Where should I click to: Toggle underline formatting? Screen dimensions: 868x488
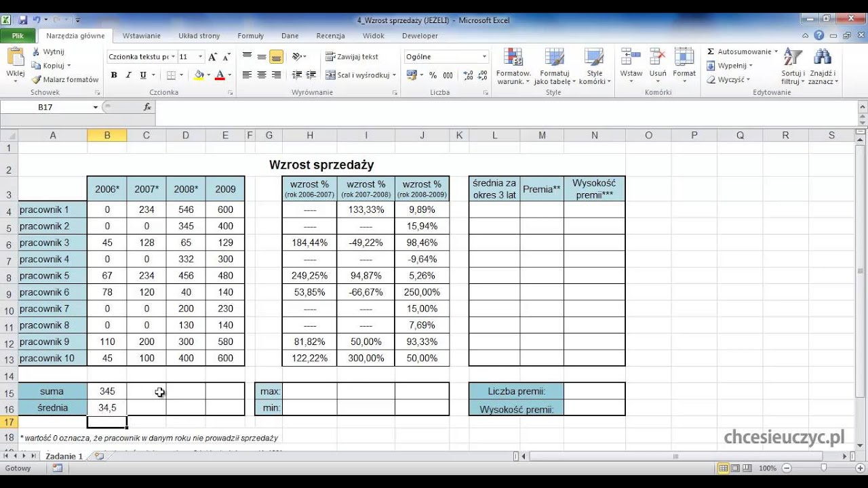pos(142,75)
